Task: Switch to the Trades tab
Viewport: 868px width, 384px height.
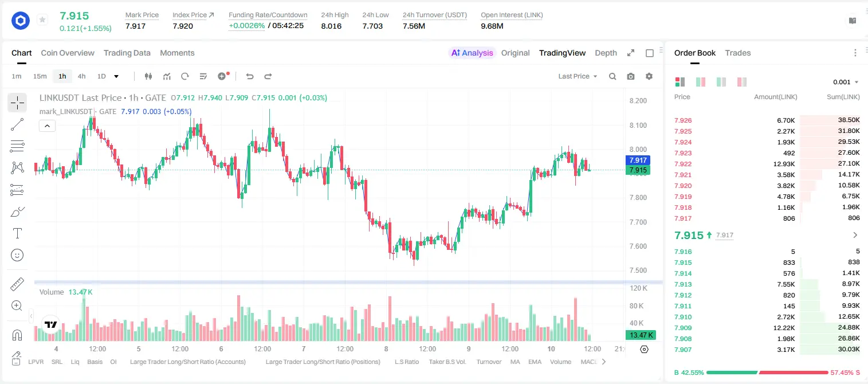Action: [x=737, y=53]
